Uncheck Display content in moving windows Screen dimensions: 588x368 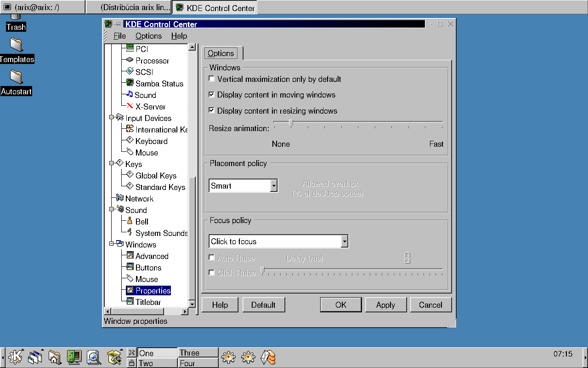[x=211, y=95]
